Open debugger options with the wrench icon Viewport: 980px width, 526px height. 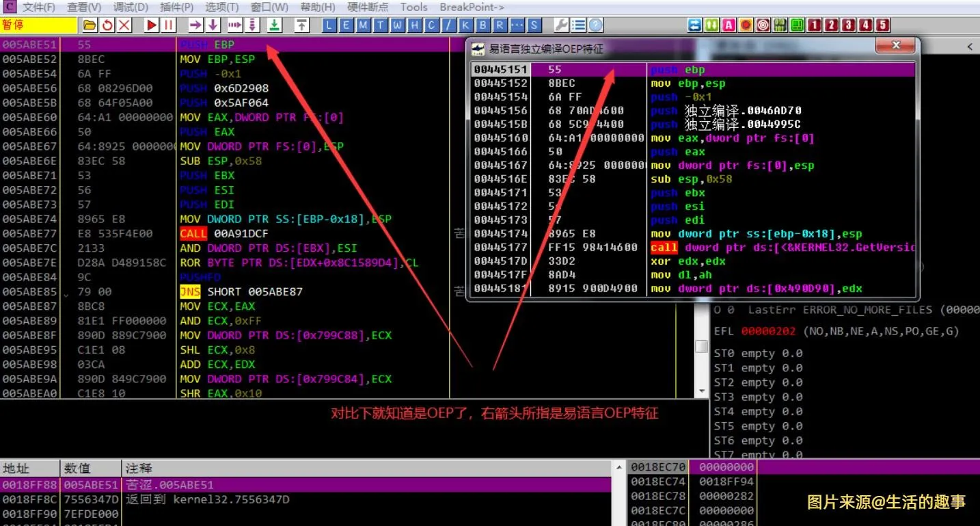560,25
